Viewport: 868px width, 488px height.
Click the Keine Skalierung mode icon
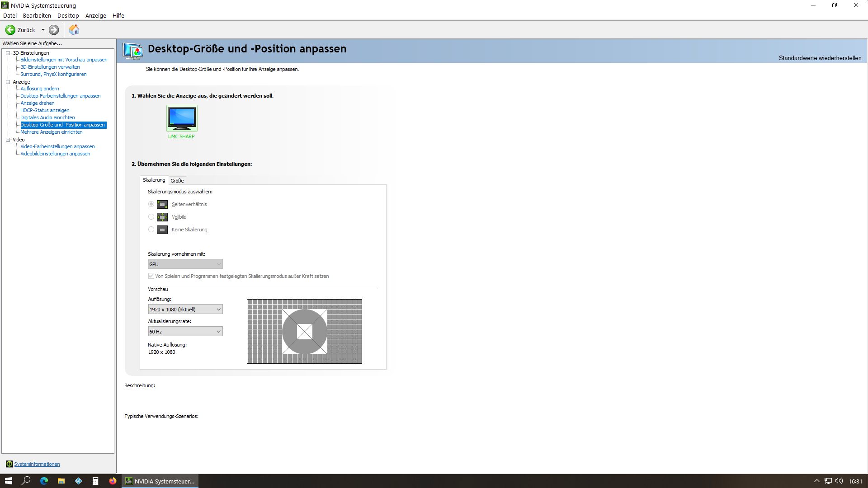(x=162, y=230)
